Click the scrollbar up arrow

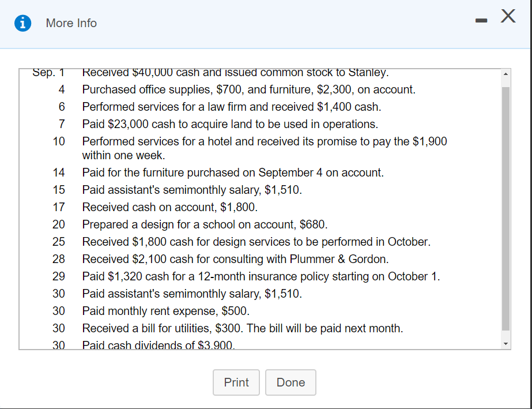tap(505, 74)
